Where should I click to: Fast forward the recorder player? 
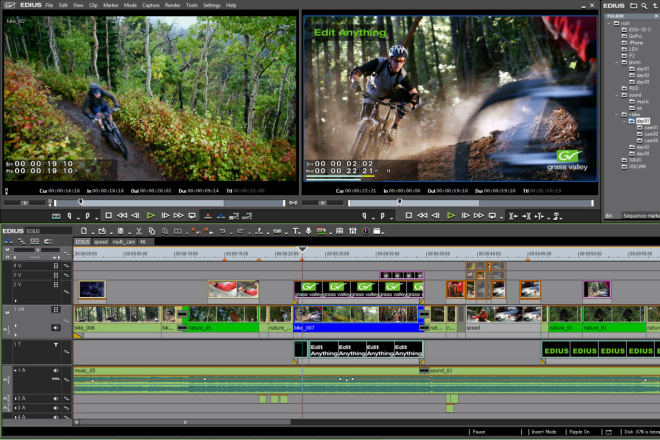click(x=479, y=216)
